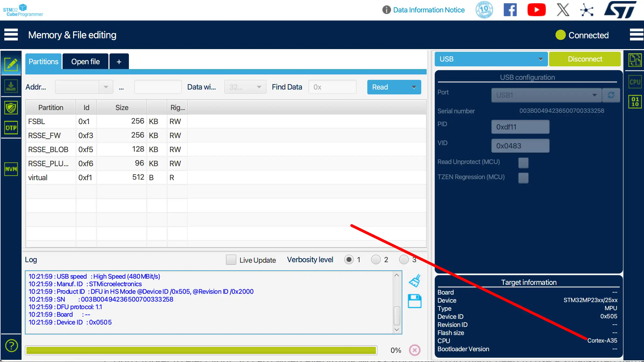
Task: Click the Cortex-A35 CPU value
Action: pos(602,340)
